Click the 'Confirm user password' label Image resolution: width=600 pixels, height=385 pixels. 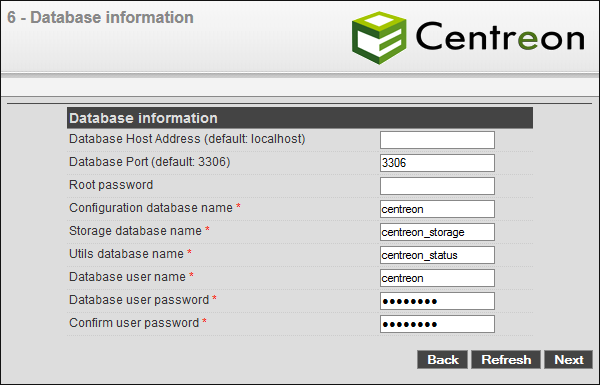[x=134, y=323]
